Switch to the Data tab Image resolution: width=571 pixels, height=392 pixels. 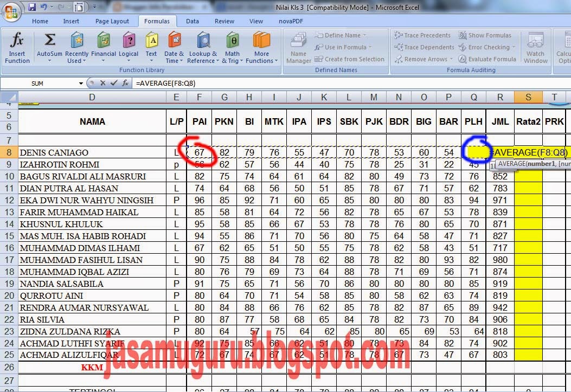pyautogui.click(x=193, y=21)
